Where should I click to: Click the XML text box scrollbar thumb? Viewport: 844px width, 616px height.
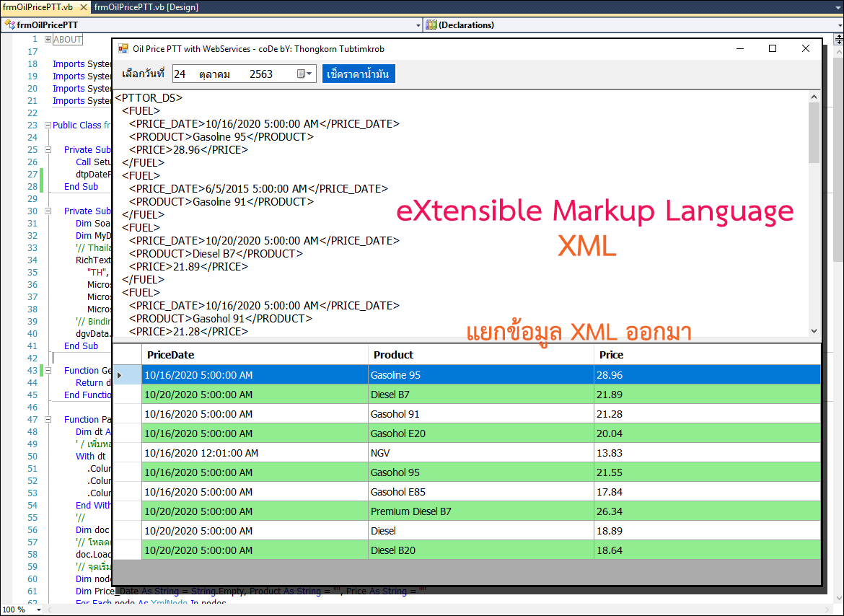point(813,133)
